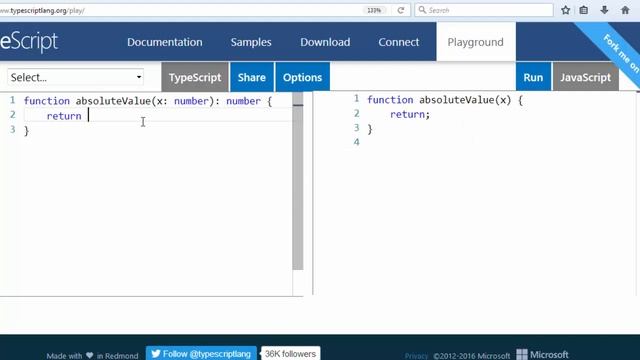Click the Share button
Viewport: 640px width, 360px height.
coord(252,77)
